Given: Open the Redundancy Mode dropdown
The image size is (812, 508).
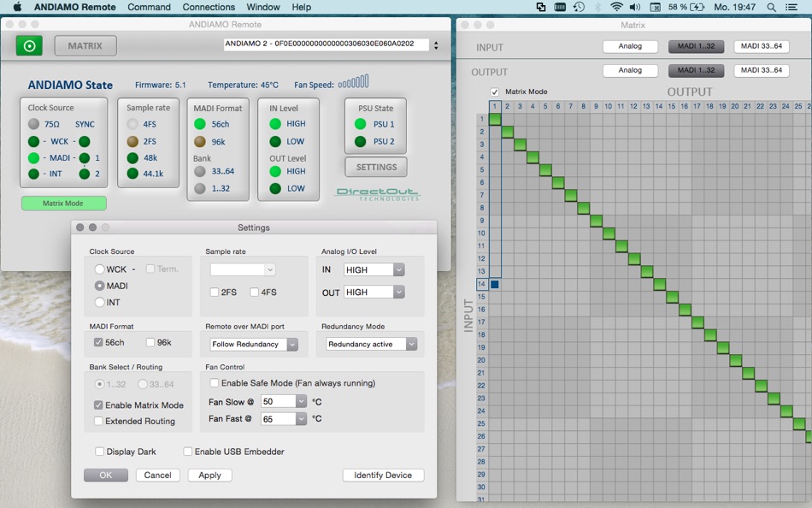Looking at the screenshot, I should point(371,344).
